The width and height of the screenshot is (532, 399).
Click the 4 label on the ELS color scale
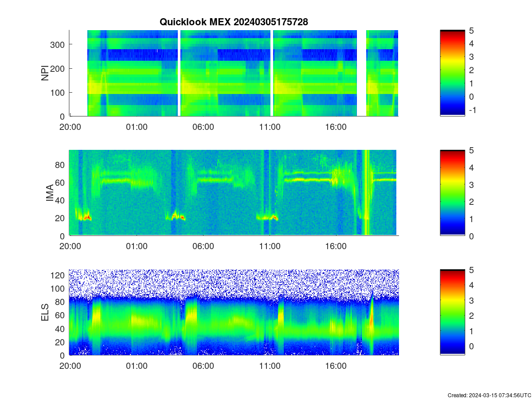click(471, 285)
